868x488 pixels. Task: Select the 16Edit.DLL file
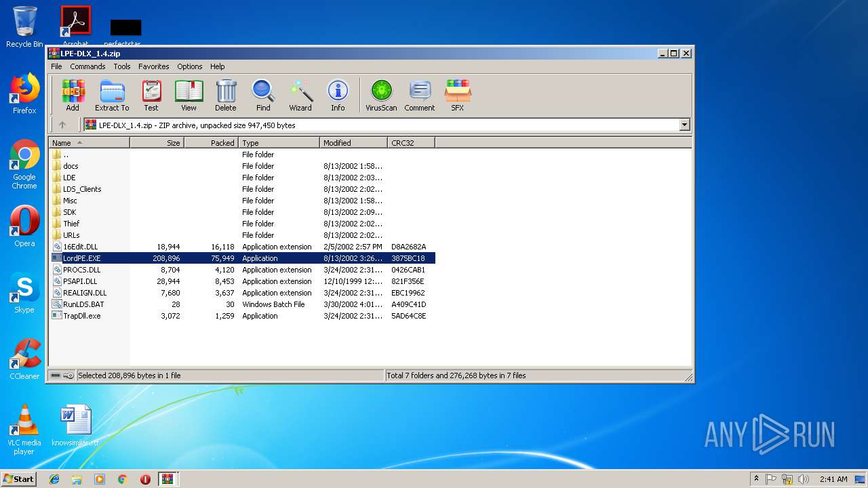click(243, 247)
